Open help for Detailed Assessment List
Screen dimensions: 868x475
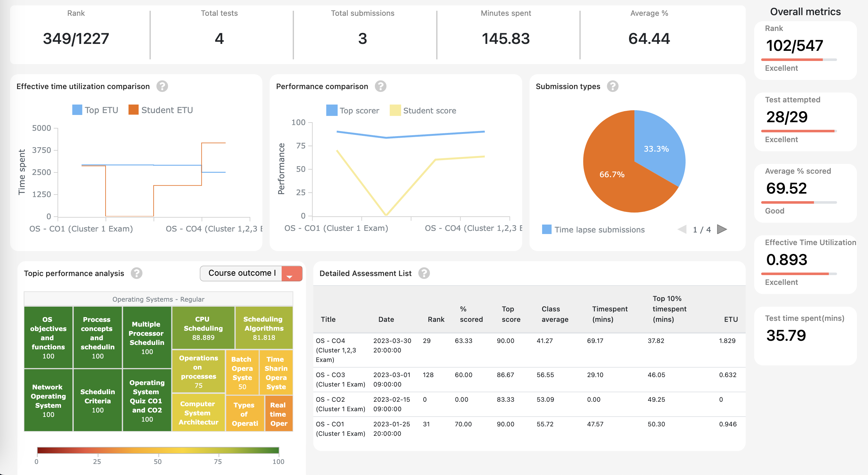click(424, 274)
